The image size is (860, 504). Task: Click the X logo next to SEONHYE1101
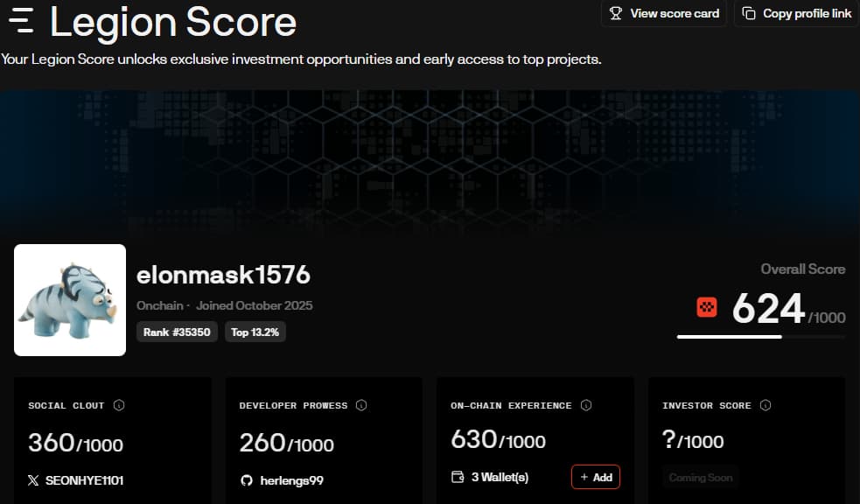pyautogui.click(x=33, y=480)
